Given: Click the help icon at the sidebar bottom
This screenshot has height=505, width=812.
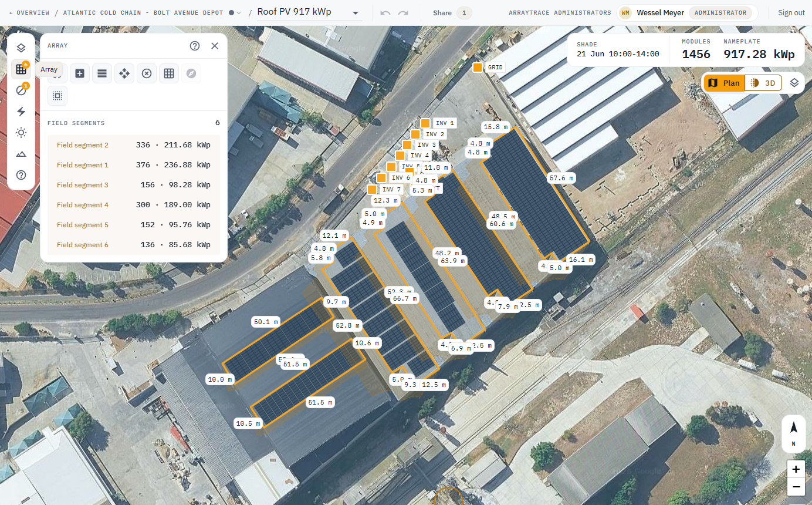Looking at the screenshot, I should (x=21, y=175).
